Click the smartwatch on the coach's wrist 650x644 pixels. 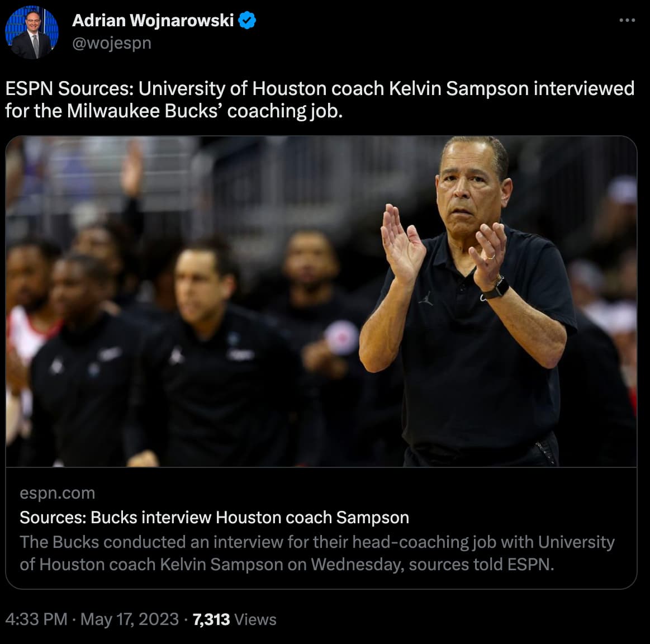point(496,288)
